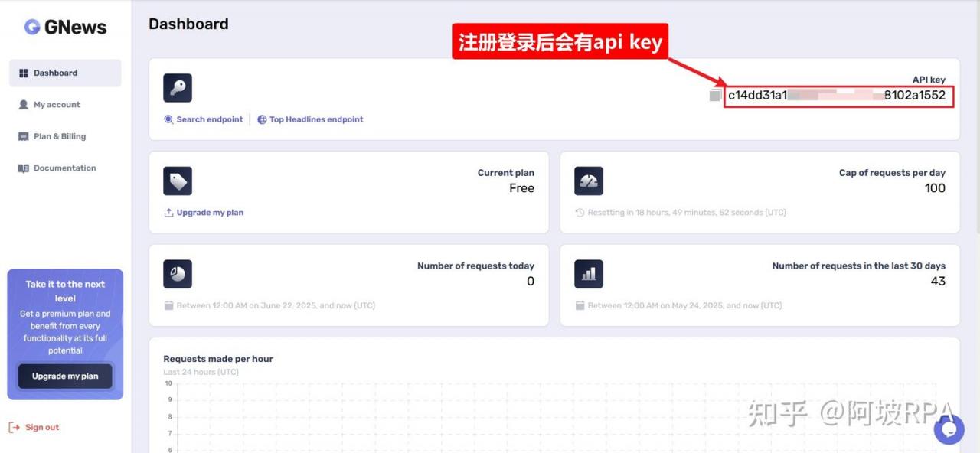The height and width of the screenshot is (453, 980).
Task: Copy the API key with clipboard icon
Action: pos(715,96)
